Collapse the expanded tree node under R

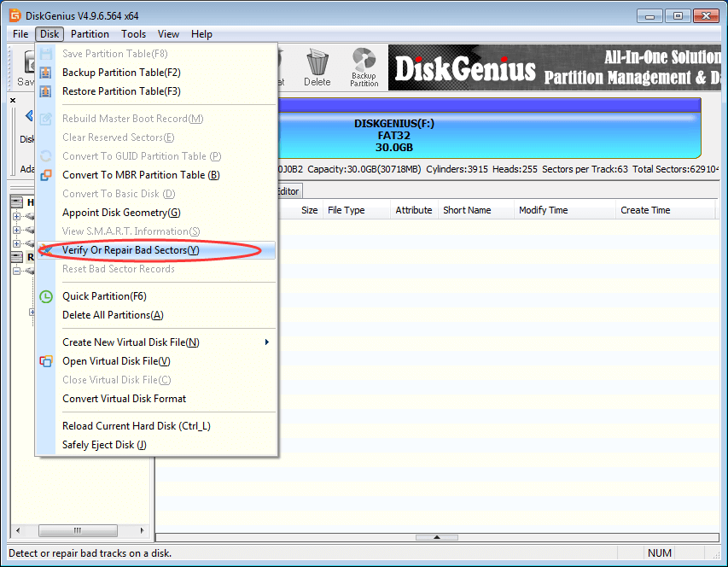pos(17,271)
